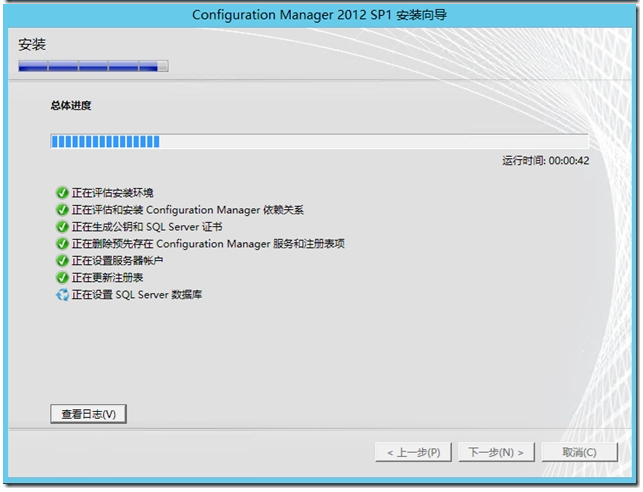Click the check icon beside 正在设置服务器帐户
This screenshot has width=643, height=492.
point(62,261)
